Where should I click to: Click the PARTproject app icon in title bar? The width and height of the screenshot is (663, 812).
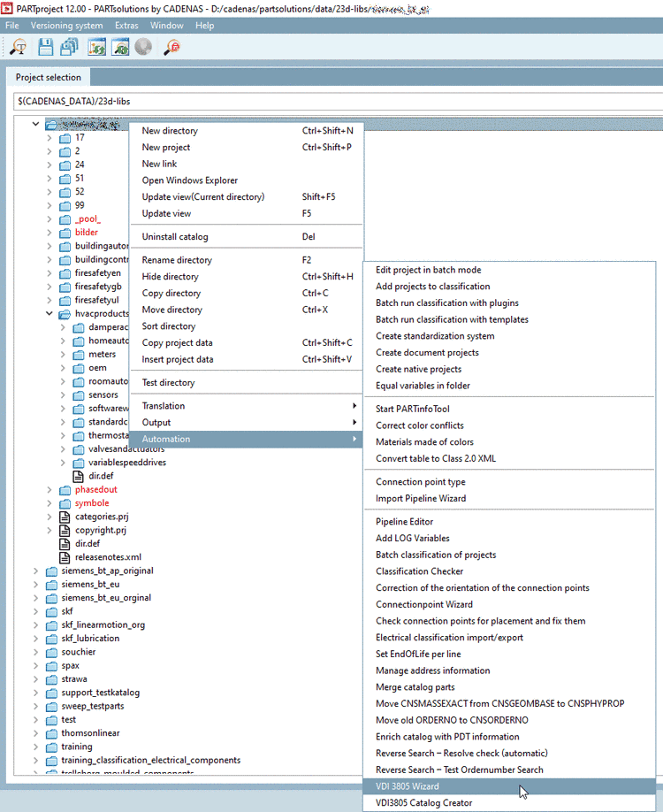pos(7,8)
